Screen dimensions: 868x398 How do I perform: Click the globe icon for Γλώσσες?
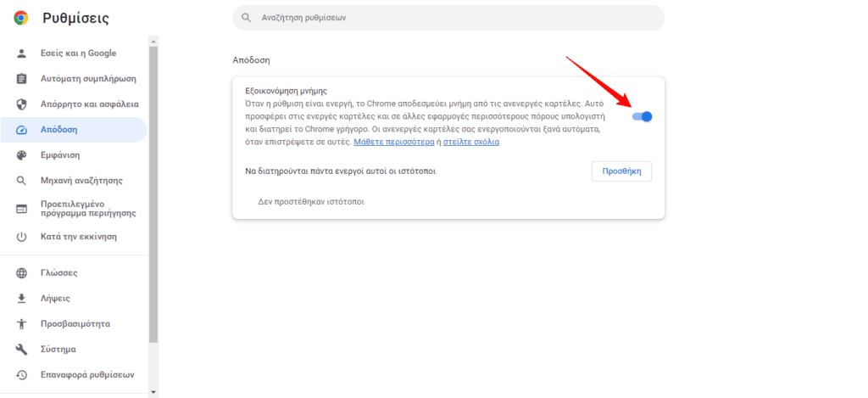click(22, 273)
